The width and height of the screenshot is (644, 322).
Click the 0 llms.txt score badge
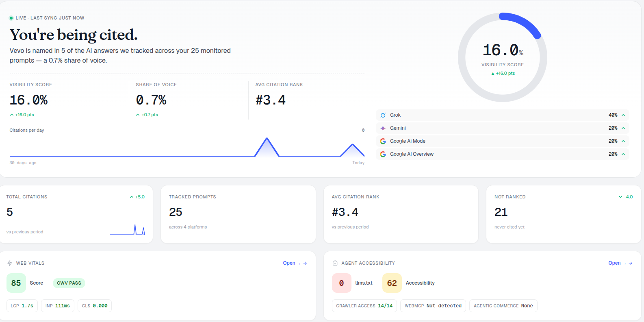pos(342,283)
